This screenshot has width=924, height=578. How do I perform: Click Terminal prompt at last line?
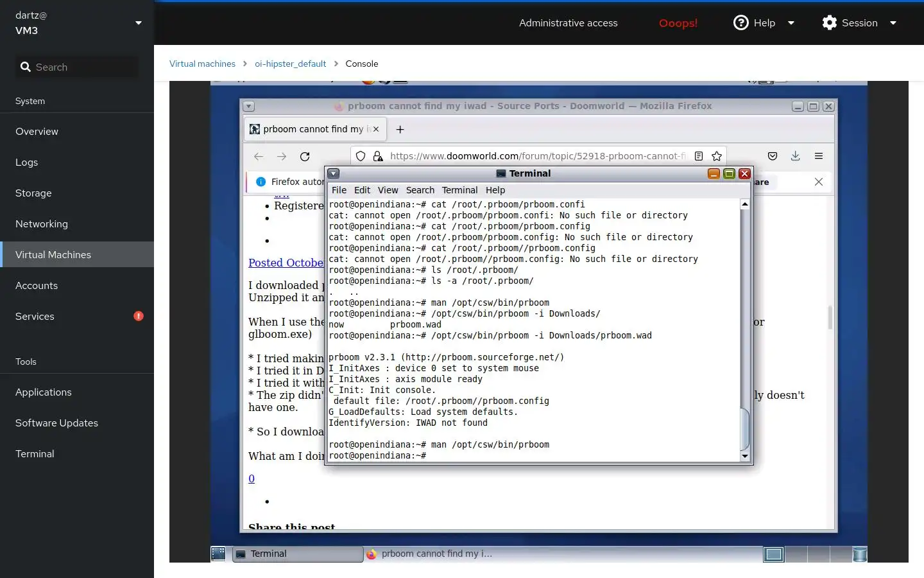coord(377,455)
